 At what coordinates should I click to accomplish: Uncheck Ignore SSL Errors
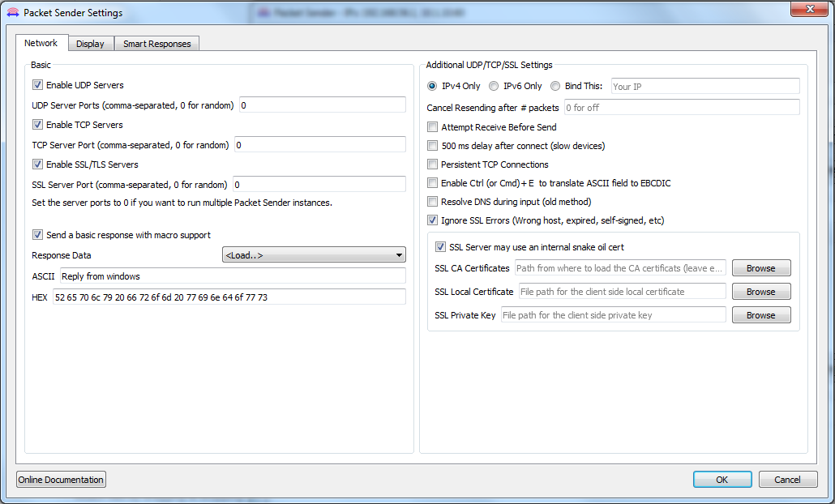[433, 220]
